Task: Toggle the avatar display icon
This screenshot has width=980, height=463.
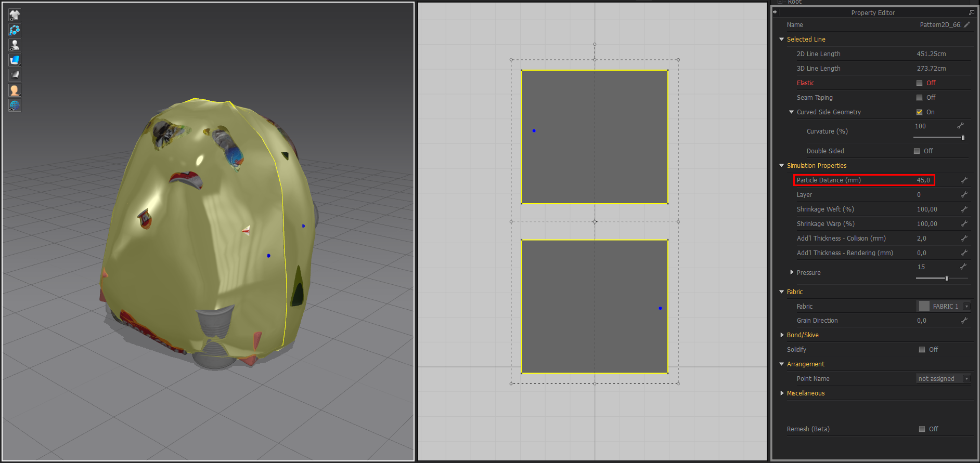Action: point(15,45)
